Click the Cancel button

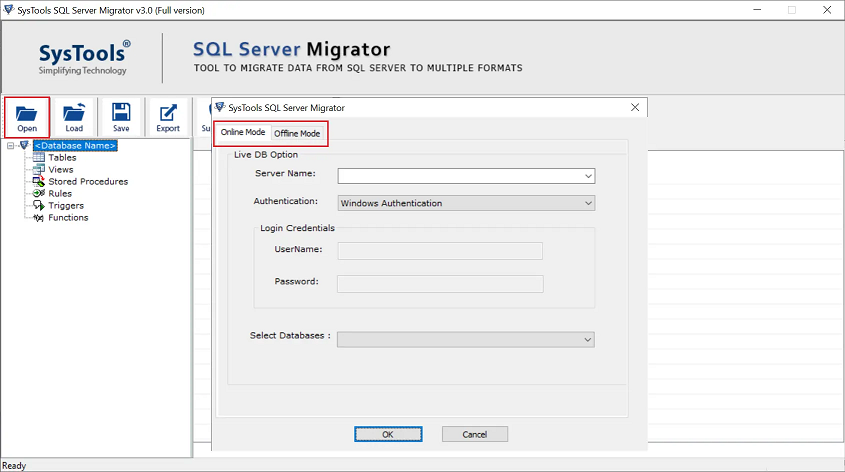[475, 434]
